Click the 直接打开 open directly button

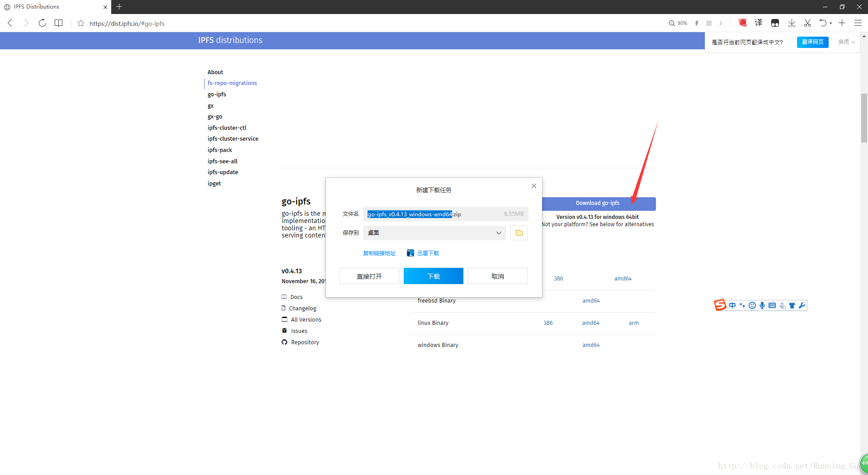coord(369,276)
